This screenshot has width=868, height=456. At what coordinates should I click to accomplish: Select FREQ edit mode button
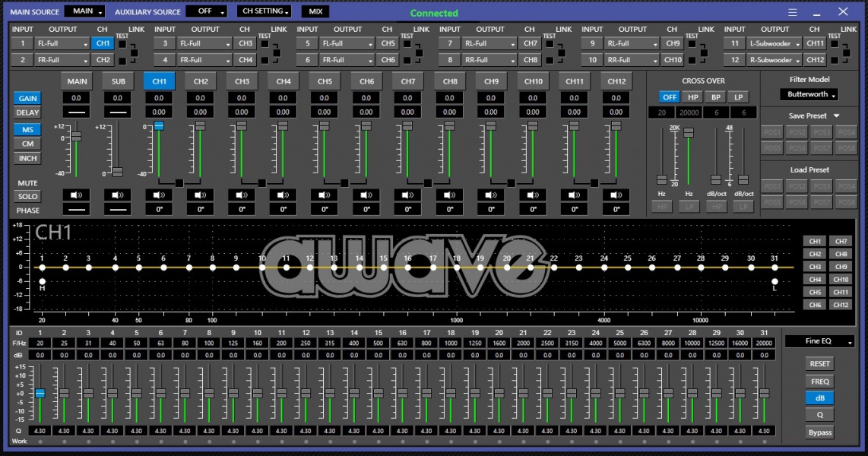(x=820, y=382)
